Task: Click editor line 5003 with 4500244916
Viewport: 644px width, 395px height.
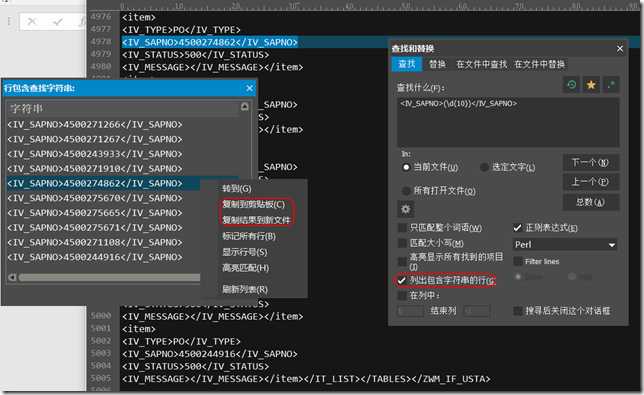Action: coord(209,354)
